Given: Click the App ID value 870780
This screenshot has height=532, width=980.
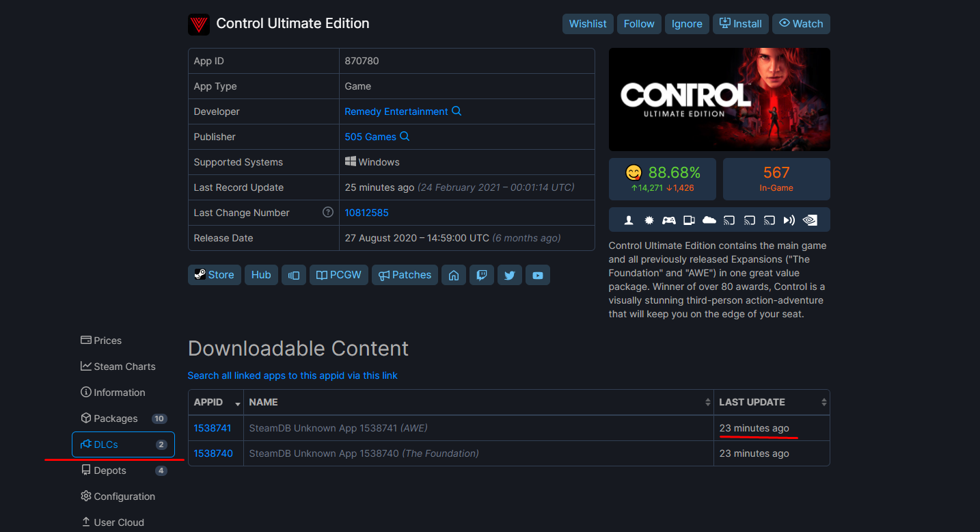Looking at the screenshot, I should click(x=362, y=61).
